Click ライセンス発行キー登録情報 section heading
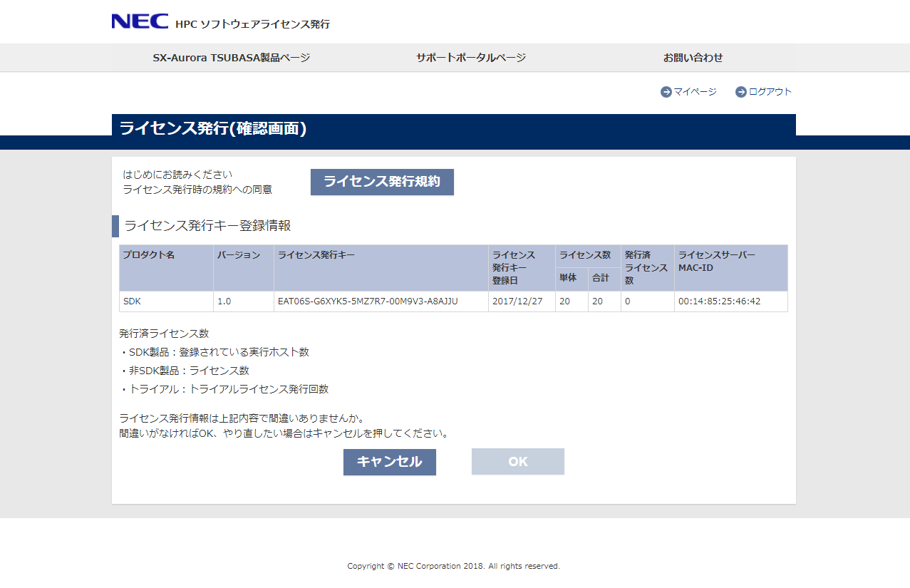910x588 pixels. [x=207, y=226]
